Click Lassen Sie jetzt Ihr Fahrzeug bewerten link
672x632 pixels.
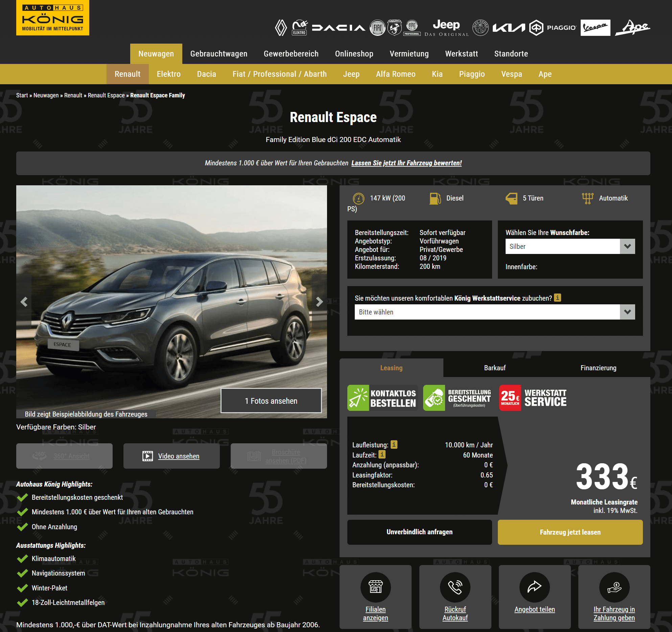click(x=407, y=163)
